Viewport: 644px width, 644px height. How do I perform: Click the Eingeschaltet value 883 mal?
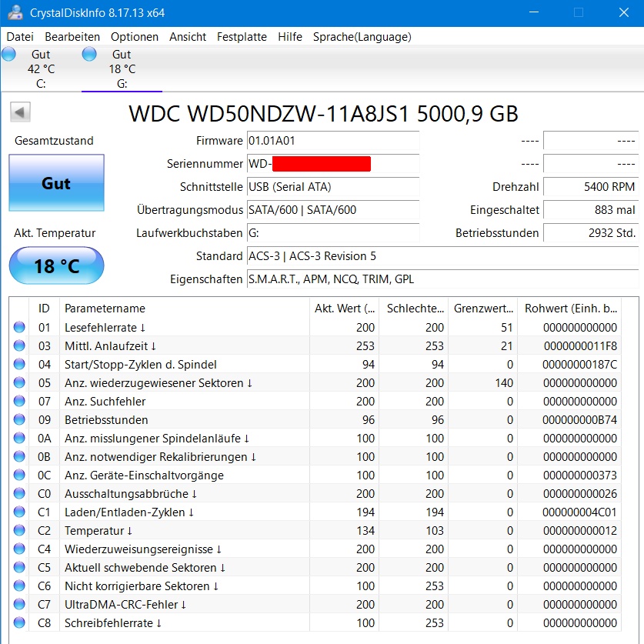click(x=591, y=210)
